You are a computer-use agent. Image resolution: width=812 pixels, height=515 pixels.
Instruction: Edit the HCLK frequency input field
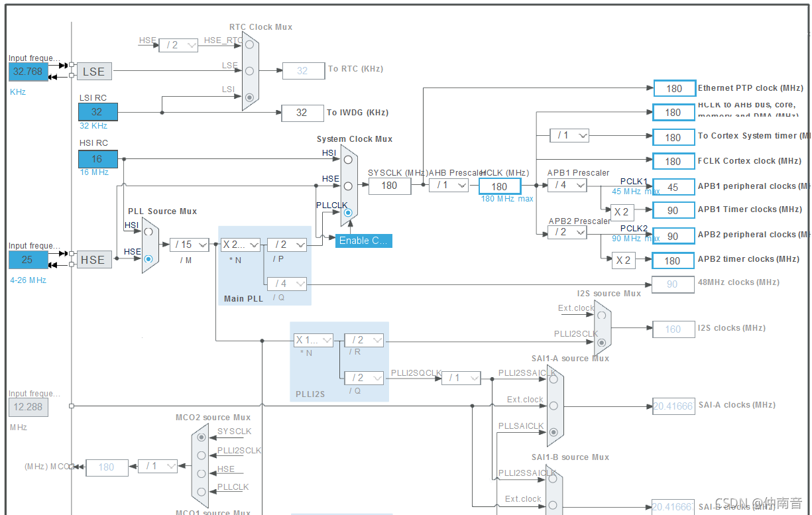tap(499, 186)
